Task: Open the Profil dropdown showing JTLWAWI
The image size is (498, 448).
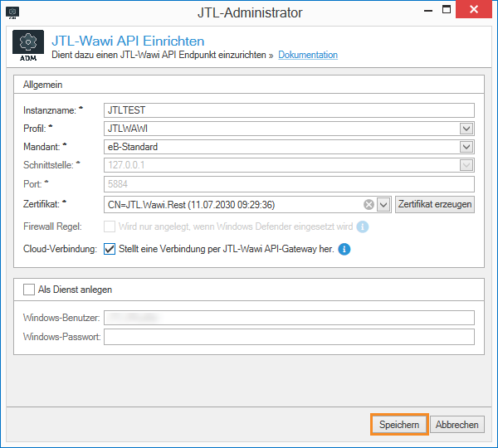Action: (466, 129)
